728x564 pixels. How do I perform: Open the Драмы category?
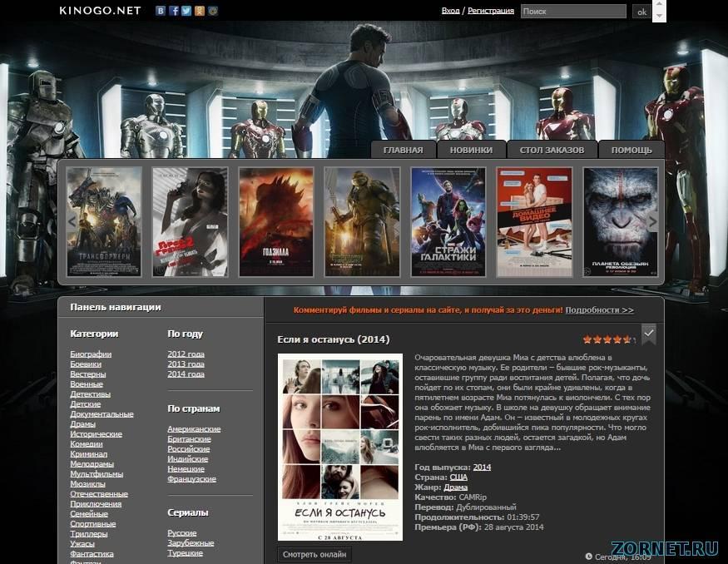click(x=82, y=423)
